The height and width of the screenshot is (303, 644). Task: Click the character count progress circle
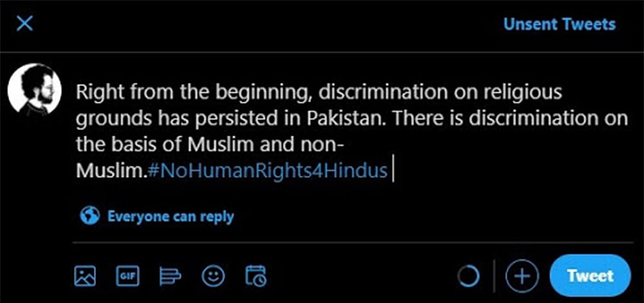[468, 276]
